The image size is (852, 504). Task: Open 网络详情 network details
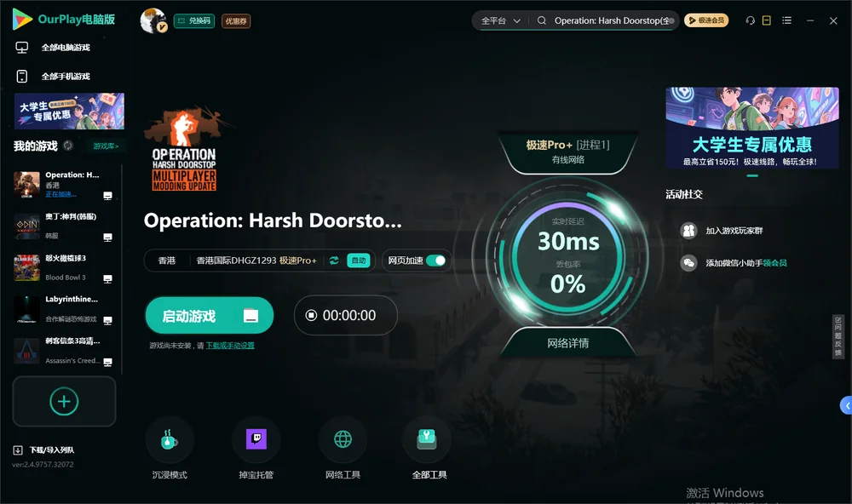click(567, 343)
